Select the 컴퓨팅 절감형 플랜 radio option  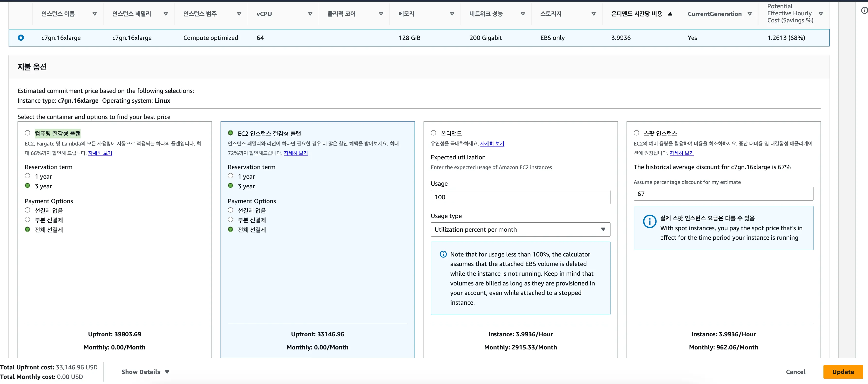click(x=28, y=133)
